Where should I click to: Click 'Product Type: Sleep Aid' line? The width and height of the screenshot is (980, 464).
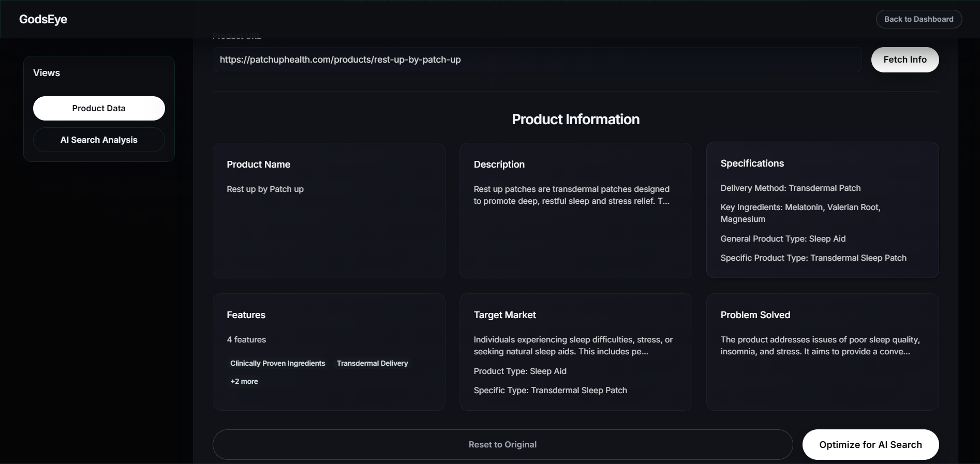[x=519, y=371]
